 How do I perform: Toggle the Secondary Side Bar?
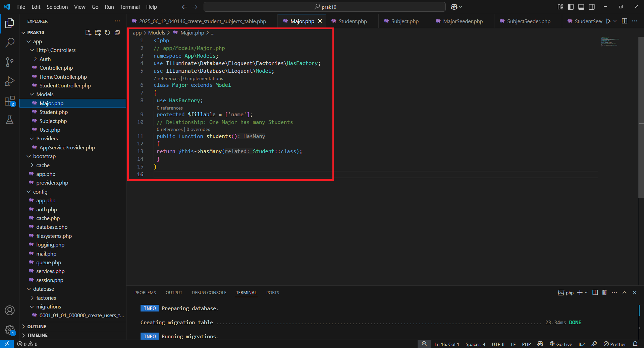pos(592,7)
